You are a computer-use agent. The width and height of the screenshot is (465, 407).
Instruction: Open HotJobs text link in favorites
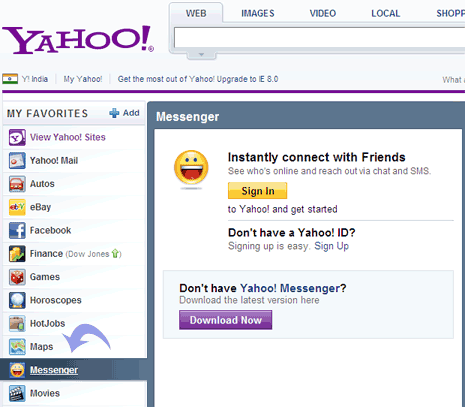(x=47, y=324)
